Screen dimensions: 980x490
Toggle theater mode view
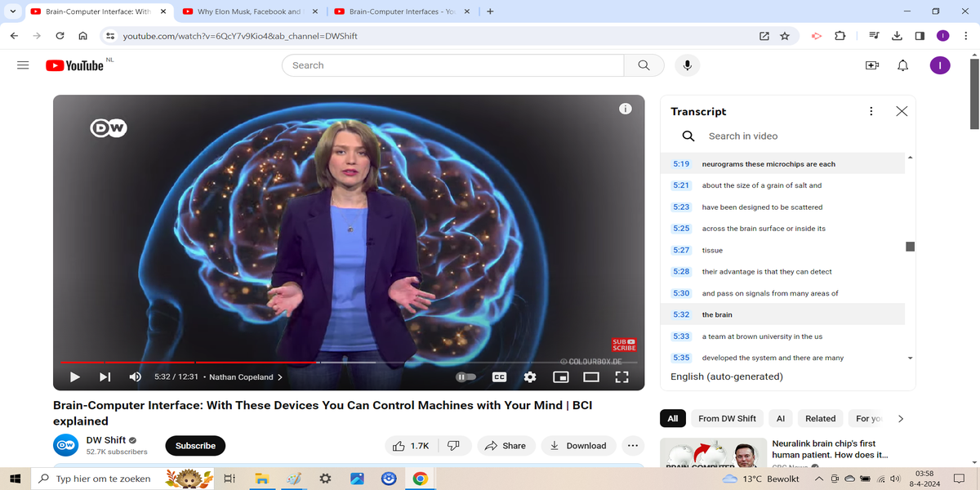point(591,377)
